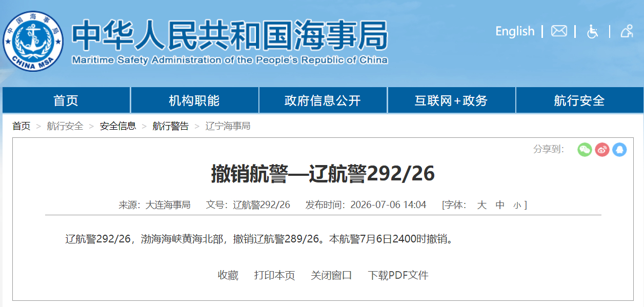Open the 互联网+政务 navigation menu
644x307 pixels.
pos(451,100)
